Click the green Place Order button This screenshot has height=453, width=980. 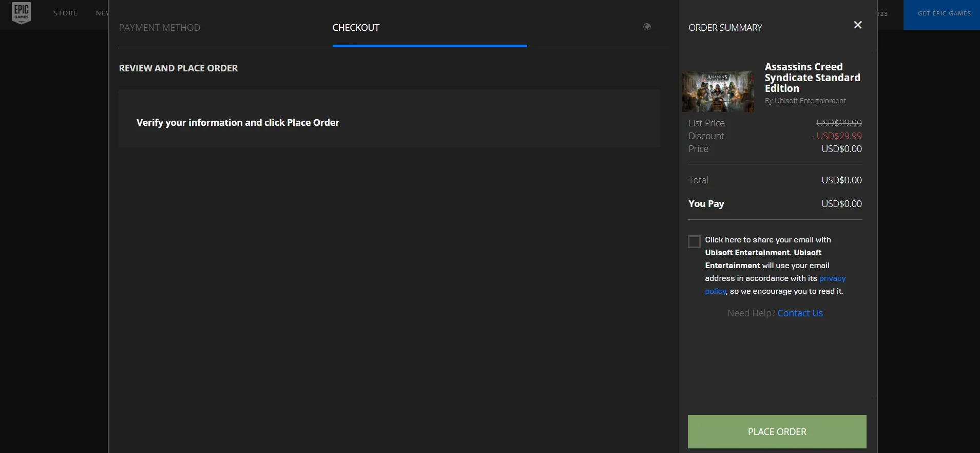point(777,432)
